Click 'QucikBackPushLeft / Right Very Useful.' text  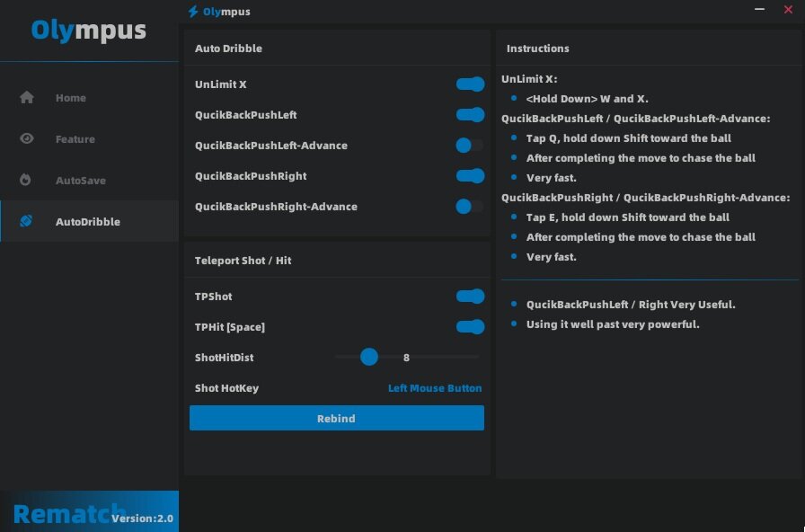click(631, 305)
